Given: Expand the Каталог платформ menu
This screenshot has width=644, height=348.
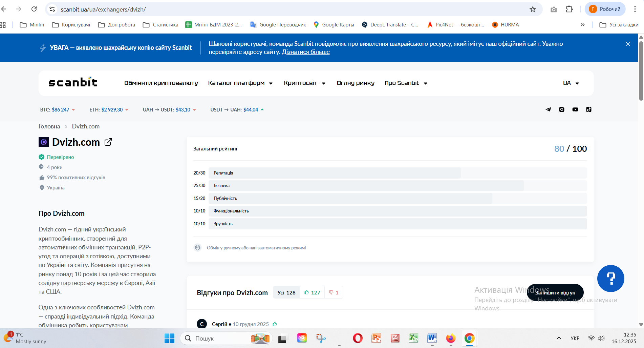Looking at the screenshot, I should click(240, 83).
